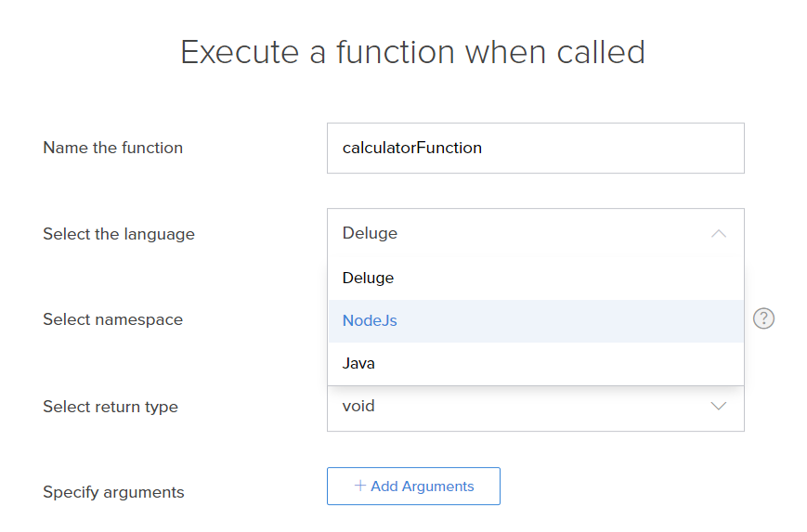807x532 pixels.
Task: Focus the function name input field
Action: (535, 149)
